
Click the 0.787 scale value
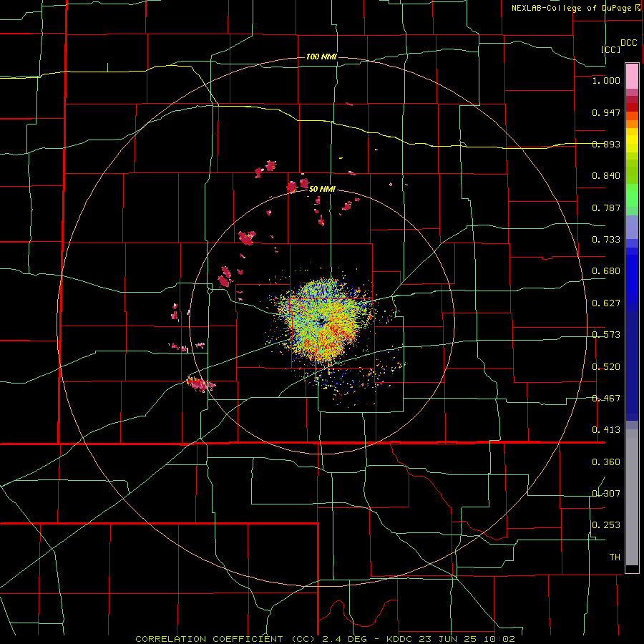606,208
